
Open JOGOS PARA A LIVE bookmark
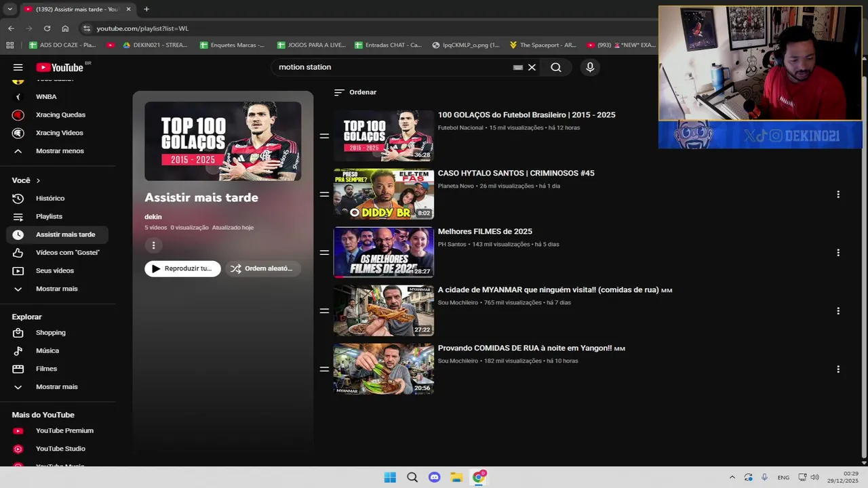pyautogui.click(x=311, y=45)
